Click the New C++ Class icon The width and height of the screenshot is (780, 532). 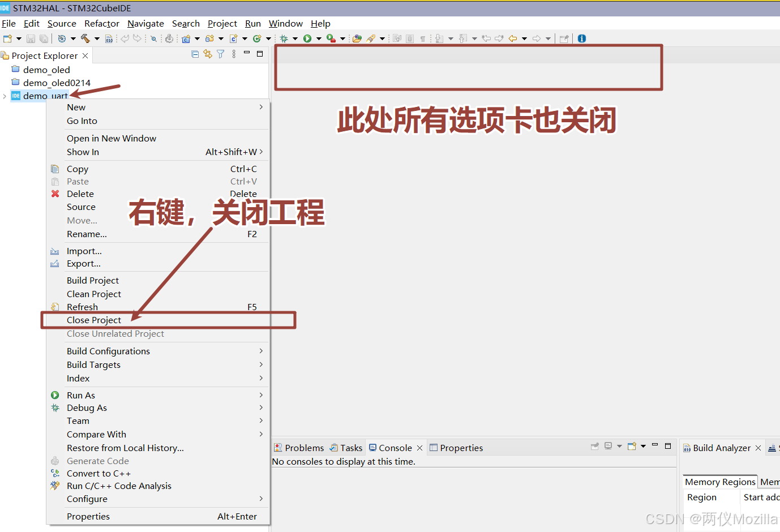coord(256,38)
